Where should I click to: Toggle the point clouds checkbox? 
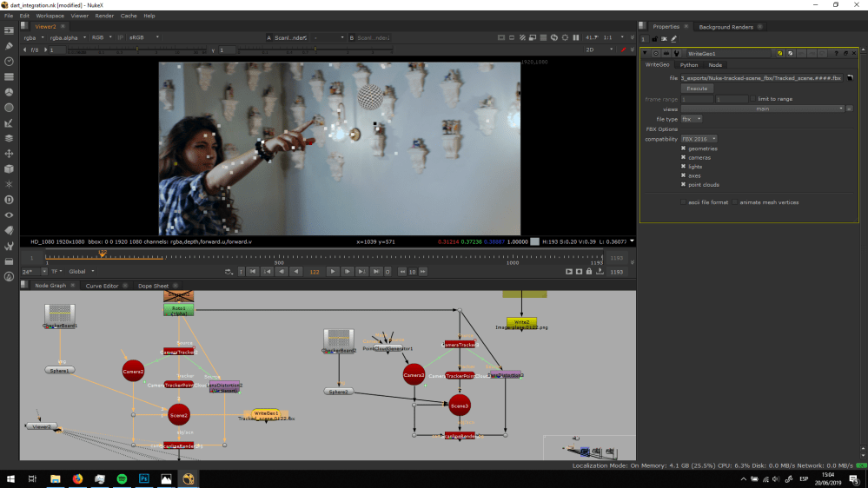[x=683, y=184]
